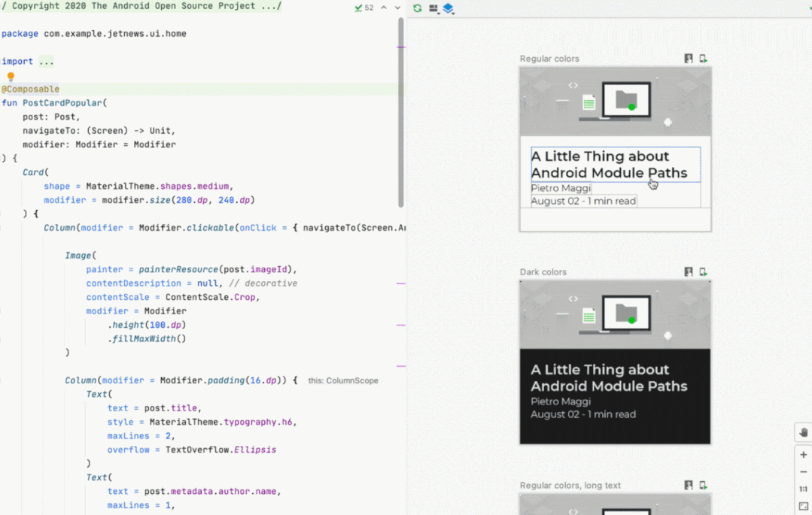Click the @Composable annotation in code
812x515 pixels.
(31, 89)
